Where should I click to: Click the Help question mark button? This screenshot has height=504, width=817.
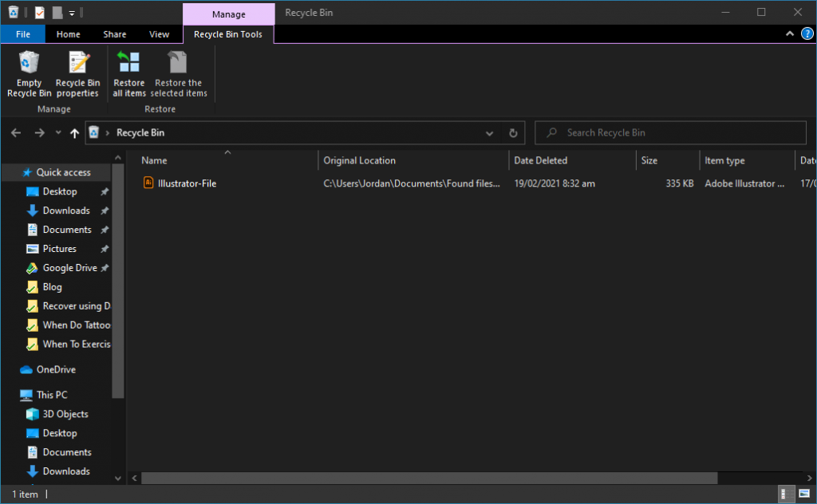tap(806, 33)
